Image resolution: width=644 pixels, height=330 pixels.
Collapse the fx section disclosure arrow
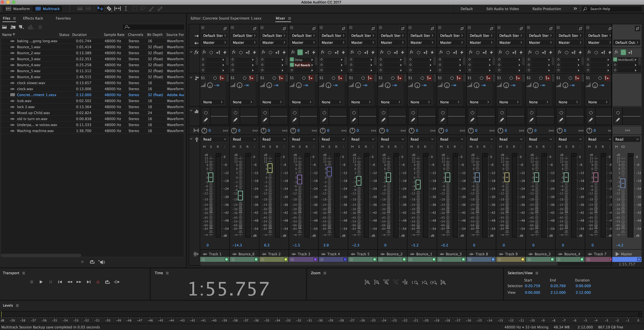[191, 52]
